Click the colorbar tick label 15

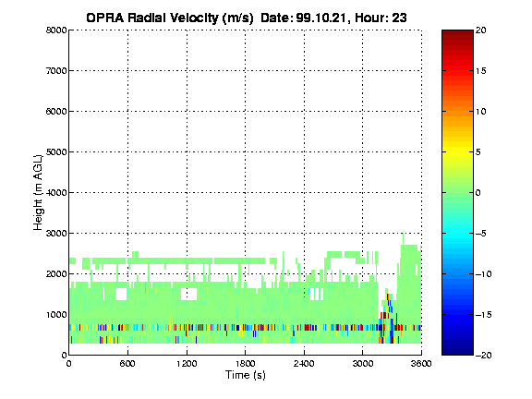[x=481, y=70]
